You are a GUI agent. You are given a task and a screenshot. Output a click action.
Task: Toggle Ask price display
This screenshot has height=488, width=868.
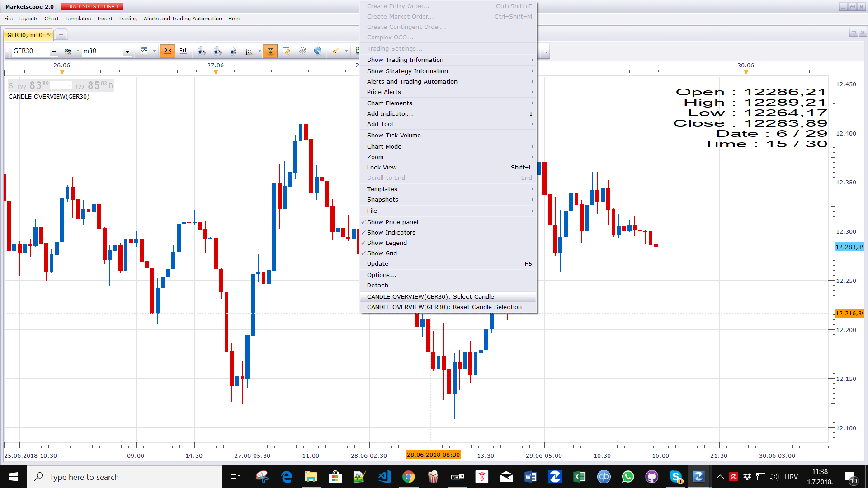pos(184,51)
